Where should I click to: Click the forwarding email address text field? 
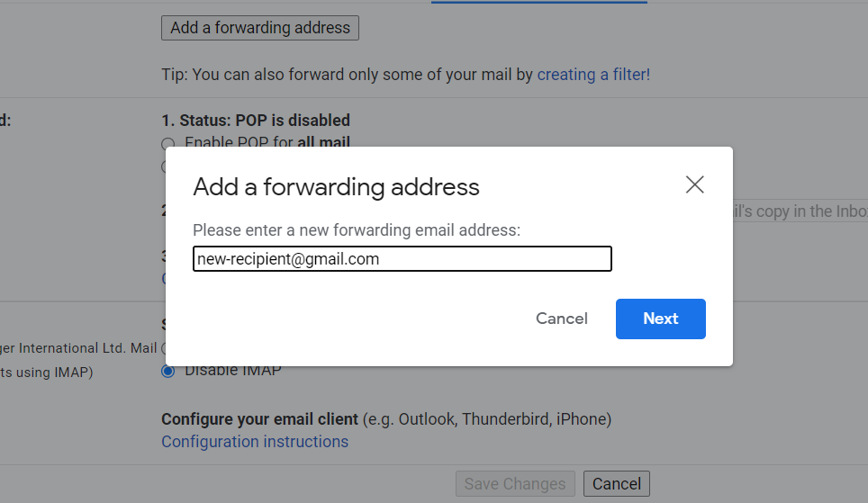tap(402, 259)
